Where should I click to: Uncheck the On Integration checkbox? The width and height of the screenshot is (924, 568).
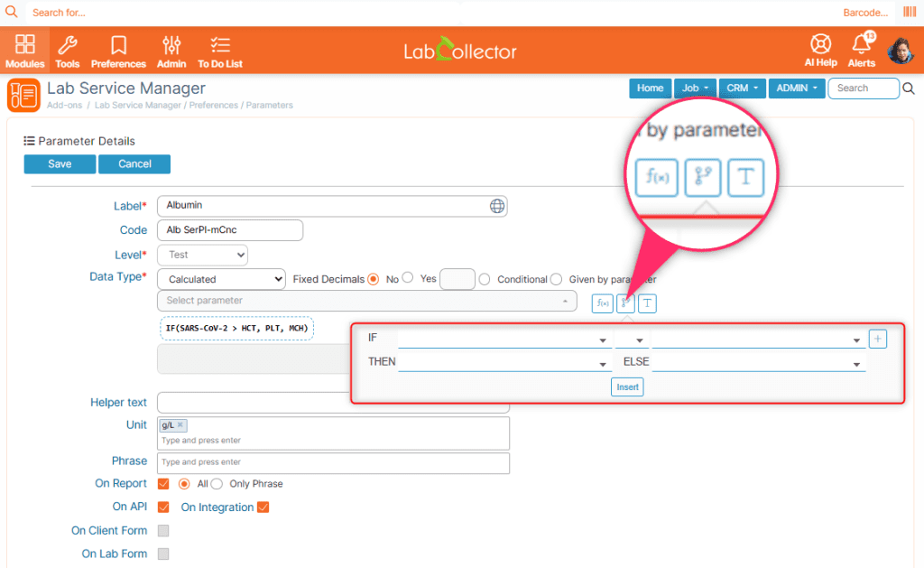[x=263, y=507]
